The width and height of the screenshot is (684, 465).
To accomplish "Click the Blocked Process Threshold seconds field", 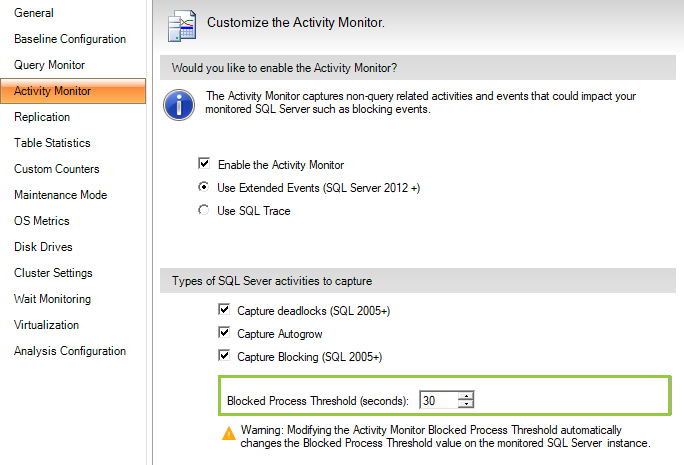I will click(x=438, y=400).
